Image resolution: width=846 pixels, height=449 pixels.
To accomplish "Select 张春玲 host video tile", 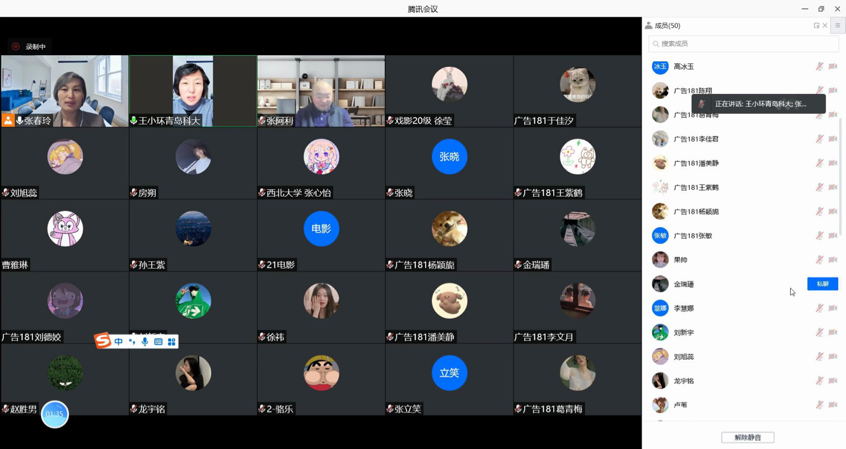I will (65, 91).
